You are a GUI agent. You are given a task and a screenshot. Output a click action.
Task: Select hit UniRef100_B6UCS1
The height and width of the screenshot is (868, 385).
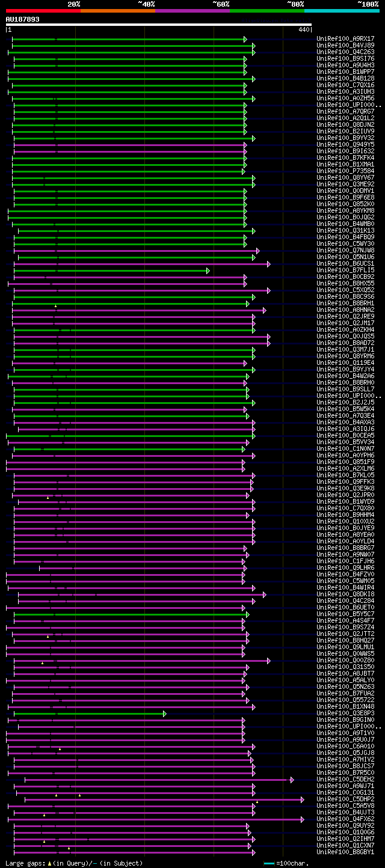click(345, 264)
